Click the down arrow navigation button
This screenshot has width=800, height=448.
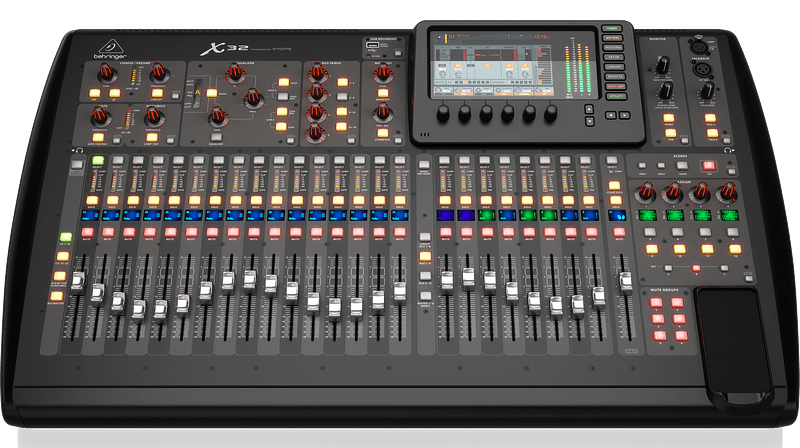589,121
